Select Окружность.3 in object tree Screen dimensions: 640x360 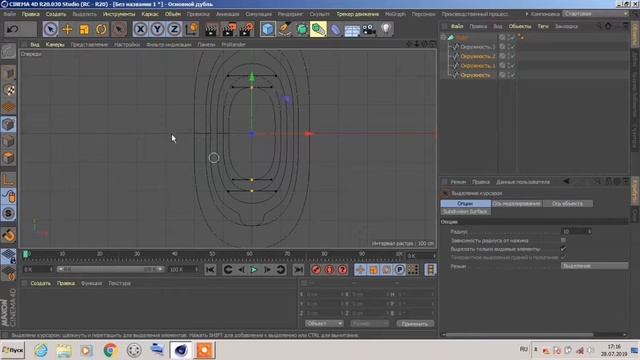point(478,47)
